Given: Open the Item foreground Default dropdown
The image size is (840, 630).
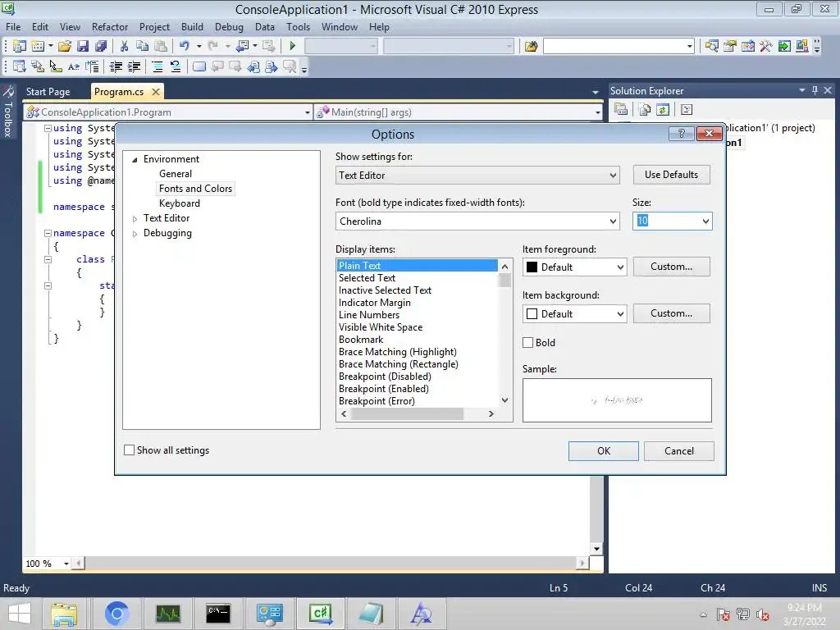Looking at the screenshot, I should click(x=575, y=267).
